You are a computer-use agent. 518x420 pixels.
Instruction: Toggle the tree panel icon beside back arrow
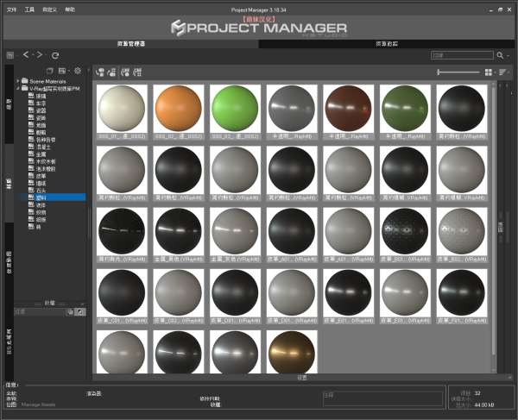10,55
